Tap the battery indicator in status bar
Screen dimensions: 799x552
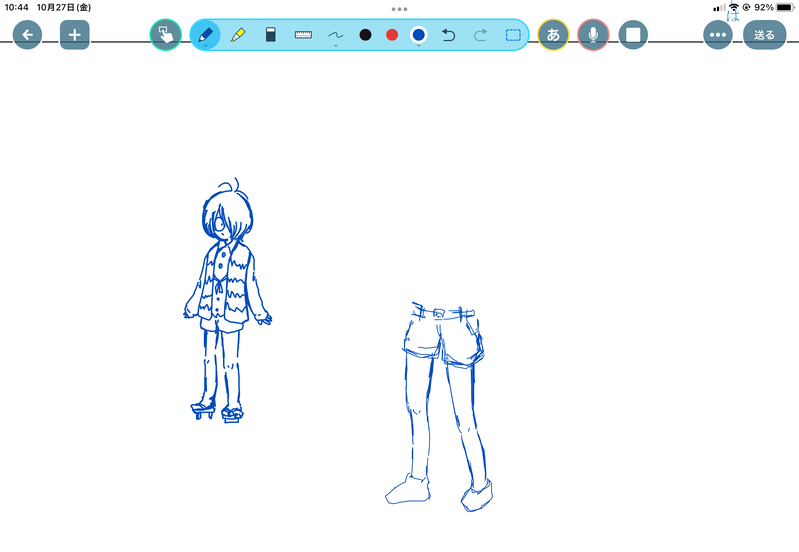tap(785, 7)
